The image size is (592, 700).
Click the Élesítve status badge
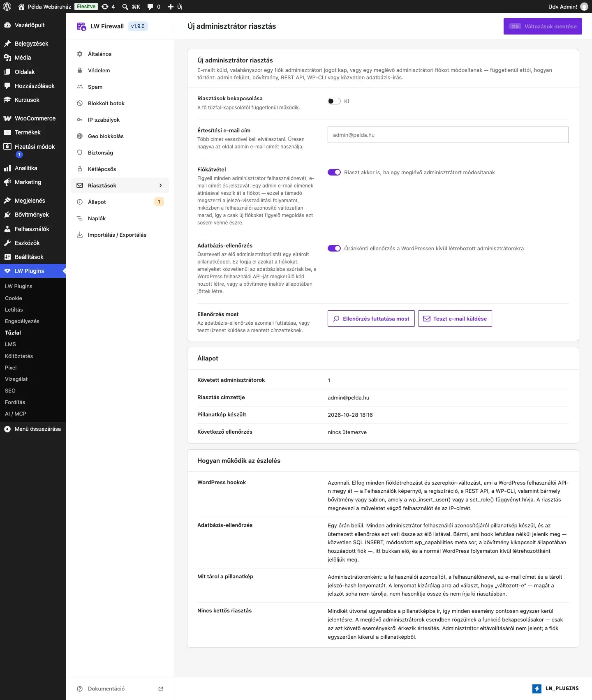tap(86, 7)
